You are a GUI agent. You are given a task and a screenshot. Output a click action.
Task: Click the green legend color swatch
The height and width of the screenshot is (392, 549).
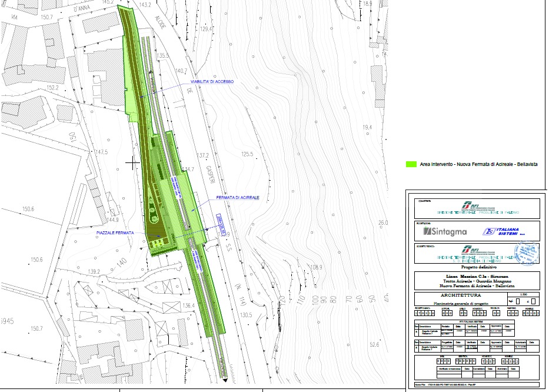(x=411, y=164)
